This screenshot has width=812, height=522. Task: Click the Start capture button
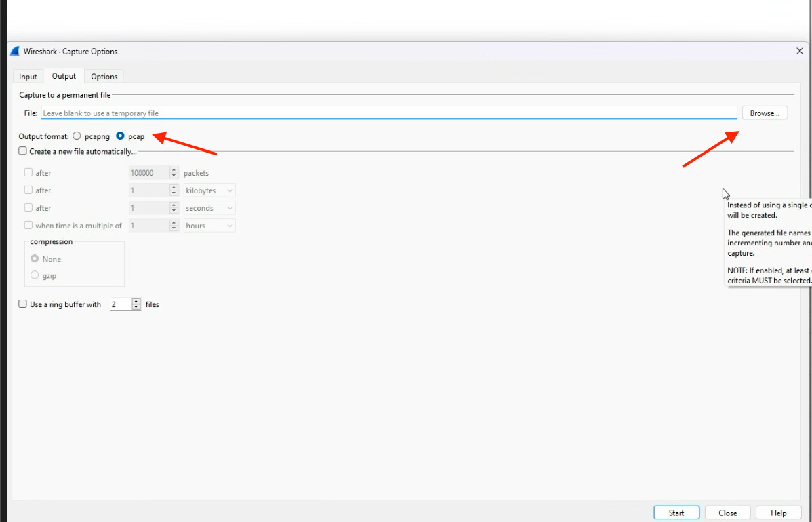coord(676,513)
